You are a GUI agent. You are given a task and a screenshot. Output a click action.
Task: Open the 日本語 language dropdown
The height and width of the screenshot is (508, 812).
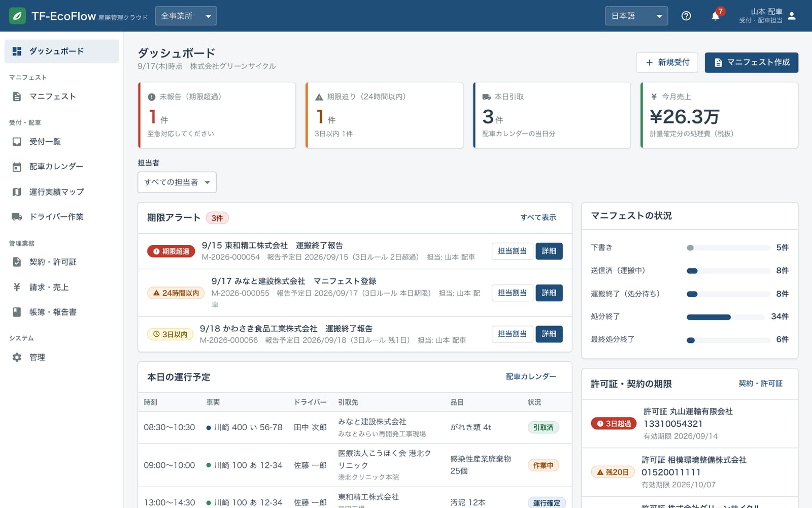[636, 16]
